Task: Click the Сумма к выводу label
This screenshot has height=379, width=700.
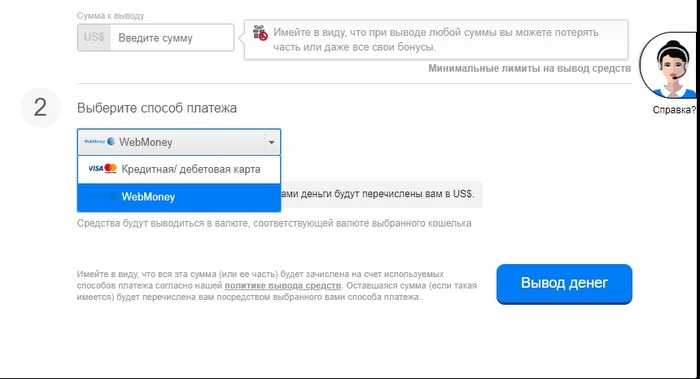Action: [x=111, y=16]
